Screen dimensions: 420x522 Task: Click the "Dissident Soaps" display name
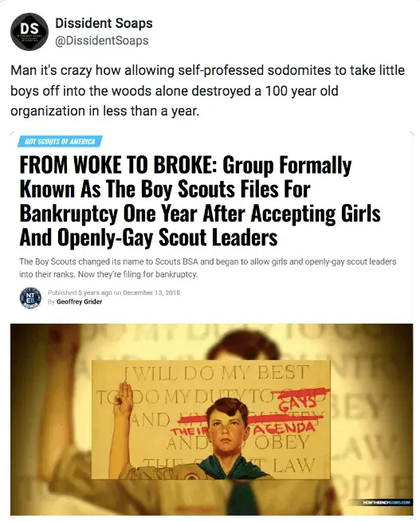click(104, 23)
